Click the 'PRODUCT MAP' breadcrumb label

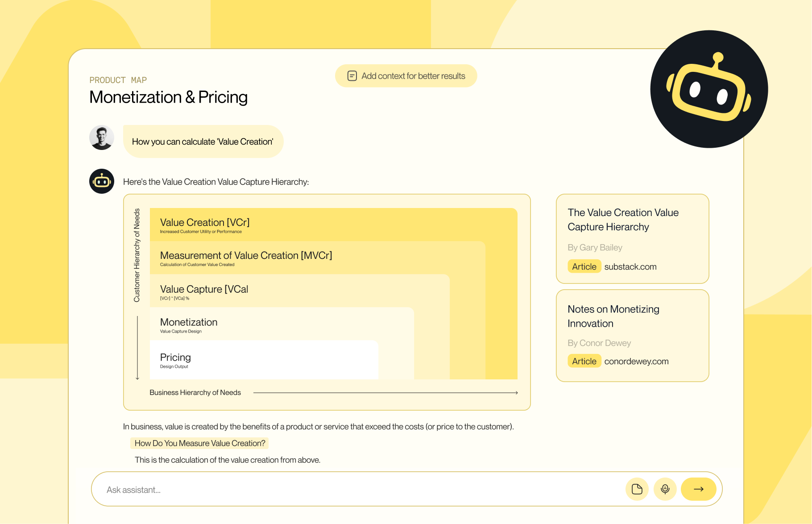point(118,80)
